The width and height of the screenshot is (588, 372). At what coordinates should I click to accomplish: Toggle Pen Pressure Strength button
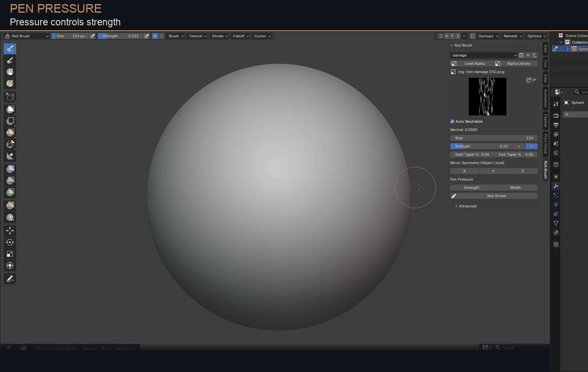[x=472, y=188]
